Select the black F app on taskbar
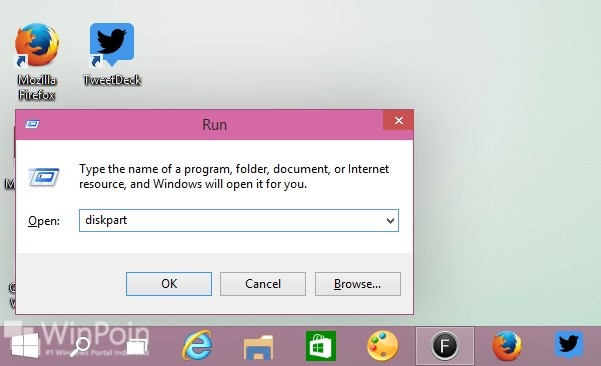This screenshot has height=366, width=601. point(445,346)
